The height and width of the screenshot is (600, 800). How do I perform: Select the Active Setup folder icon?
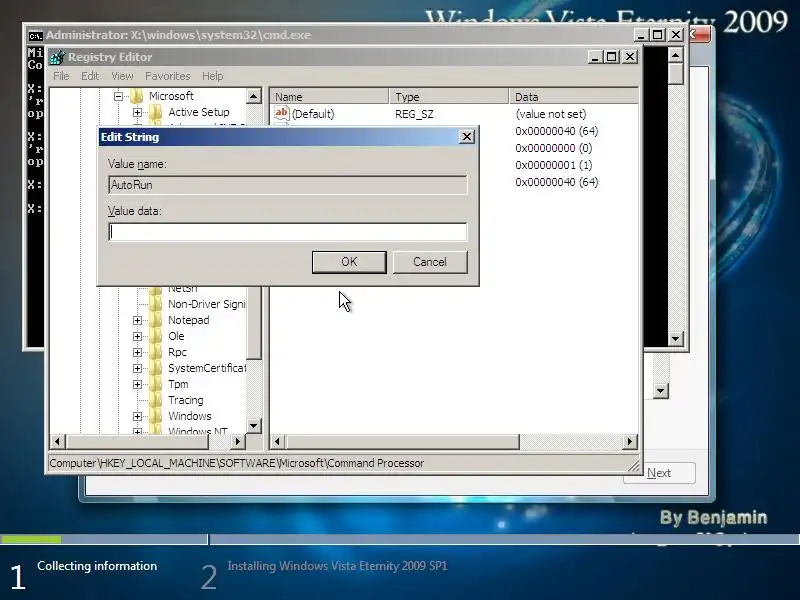pos(156,112)
